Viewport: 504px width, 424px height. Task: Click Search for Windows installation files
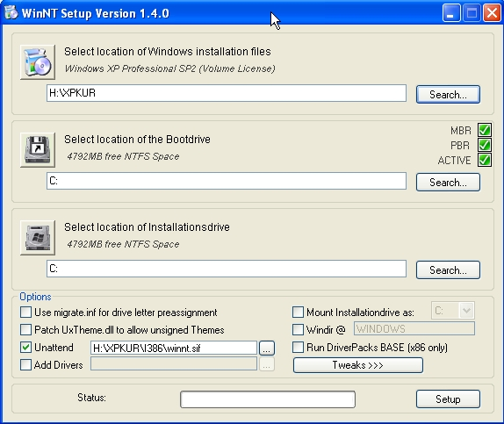coord(448,94)
